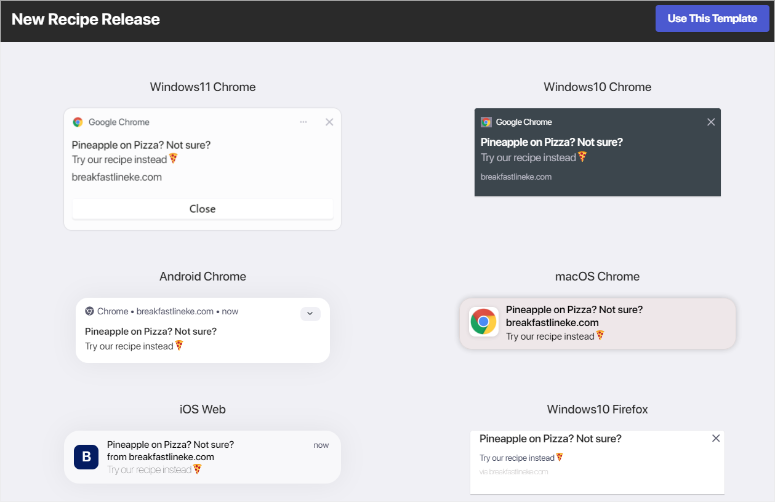Click the iOS Web heading
This screenshot has width=775, height=502.
203,410
